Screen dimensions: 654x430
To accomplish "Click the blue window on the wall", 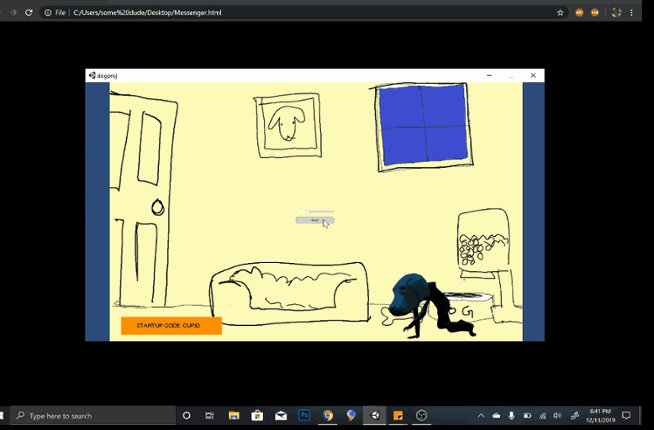I will [x=421, y=124].
